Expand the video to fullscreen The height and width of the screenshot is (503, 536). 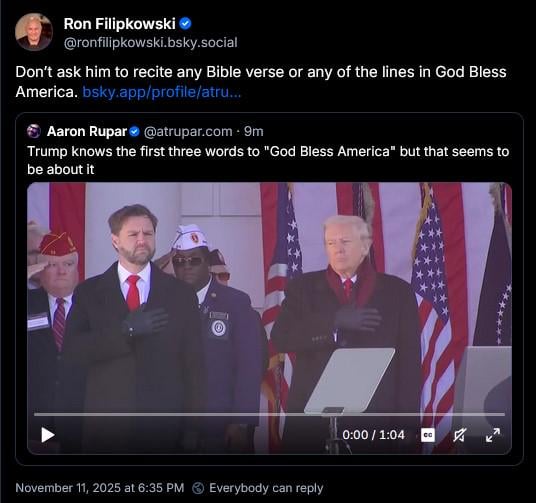pos(493,435)
